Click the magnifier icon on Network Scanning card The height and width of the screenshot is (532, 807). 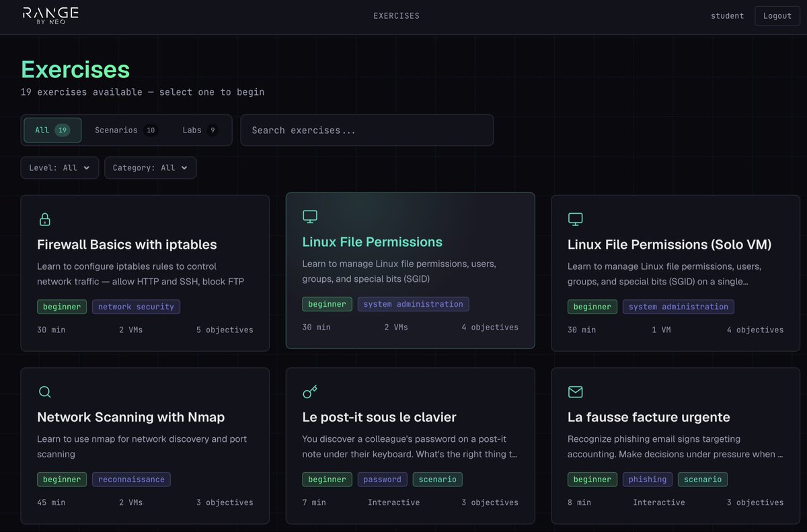click(x=45, y=391)
